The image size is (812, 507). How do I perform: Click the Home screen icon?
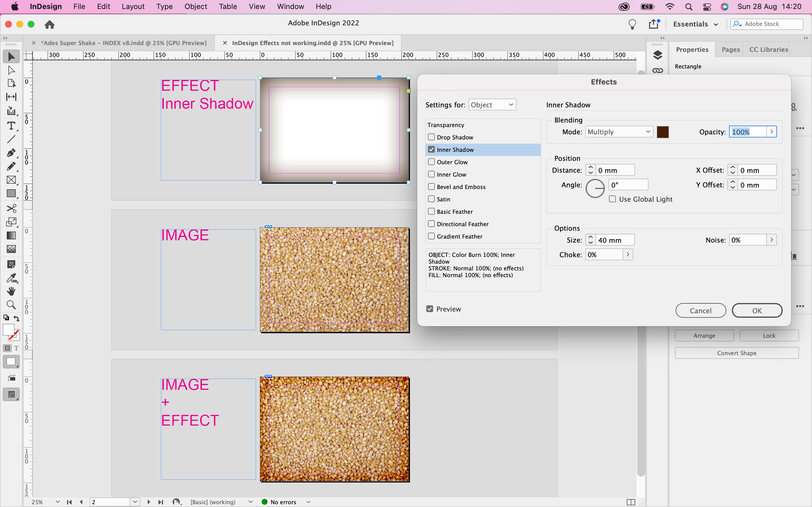click(50, 25)
